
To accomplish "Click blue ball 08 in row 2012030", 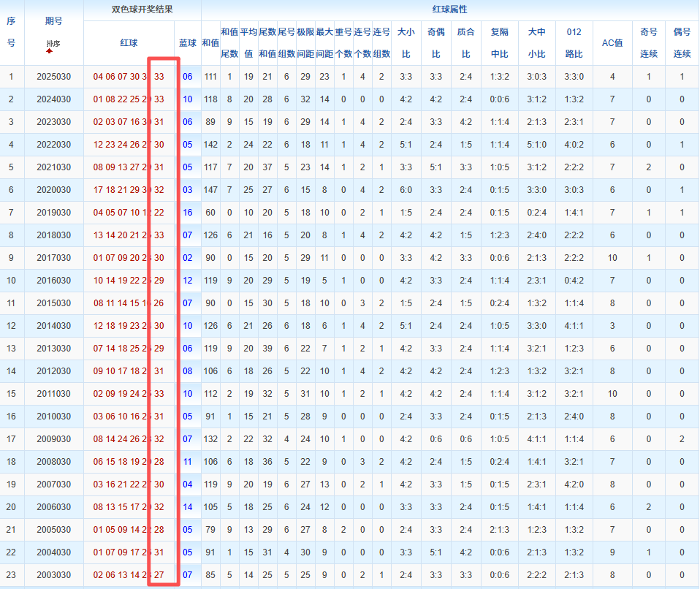I will click(x=188, y=371).
